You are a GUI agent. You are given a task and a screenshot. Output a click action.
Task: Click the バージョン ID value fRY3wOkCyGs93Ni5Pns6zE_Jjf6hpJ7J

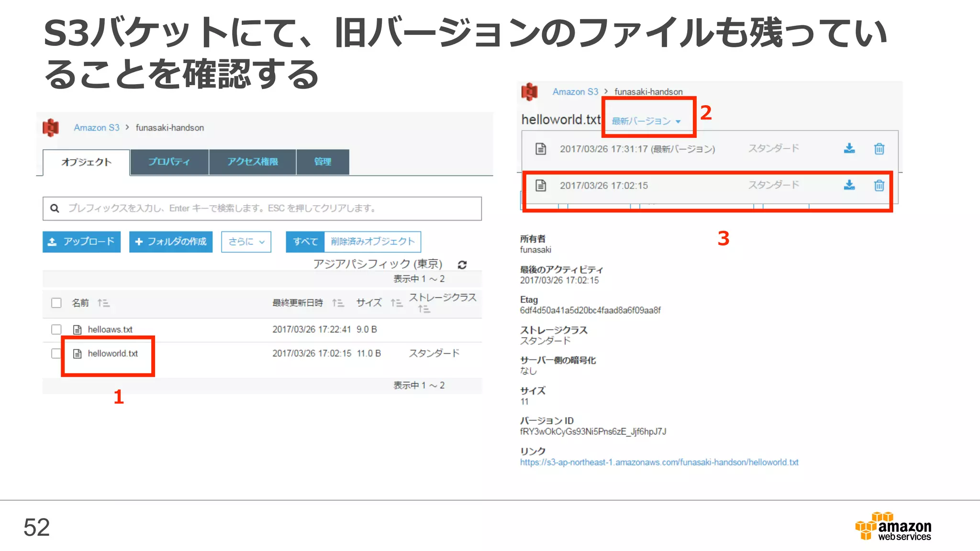click(x=593, y=431)
